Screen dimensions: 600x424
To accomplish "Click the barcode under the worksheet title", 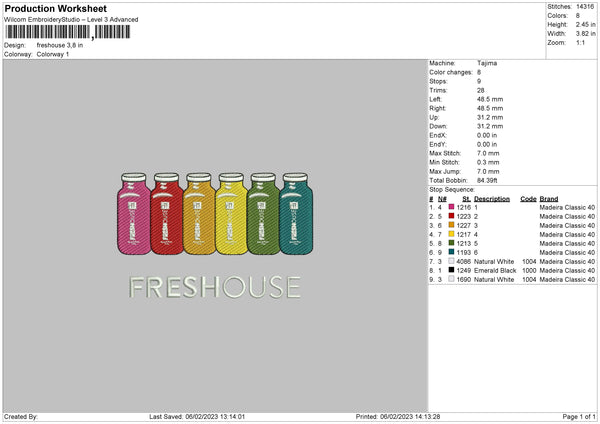I will pos(67,32).
